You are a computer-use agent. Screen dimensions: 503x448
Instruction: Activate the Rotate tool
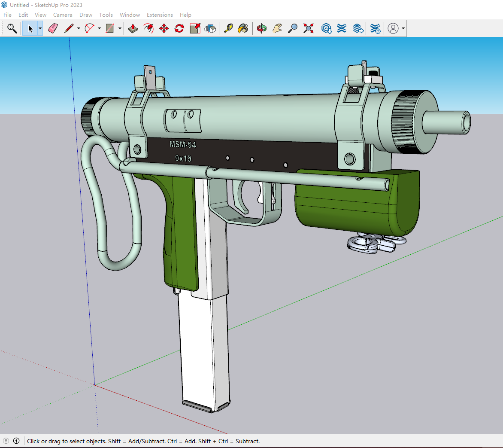coord(179,28)
